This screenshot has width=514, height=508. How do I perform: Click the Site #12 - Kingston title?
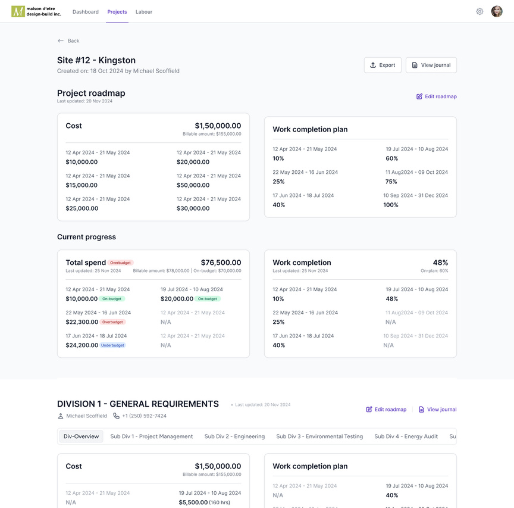pos(96,60)
